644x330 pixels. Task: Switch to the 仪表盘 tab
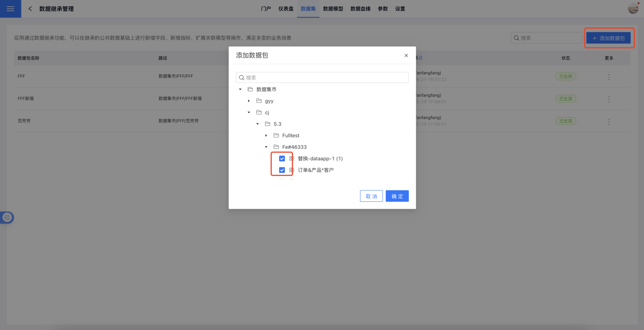[x=286, y=9]
